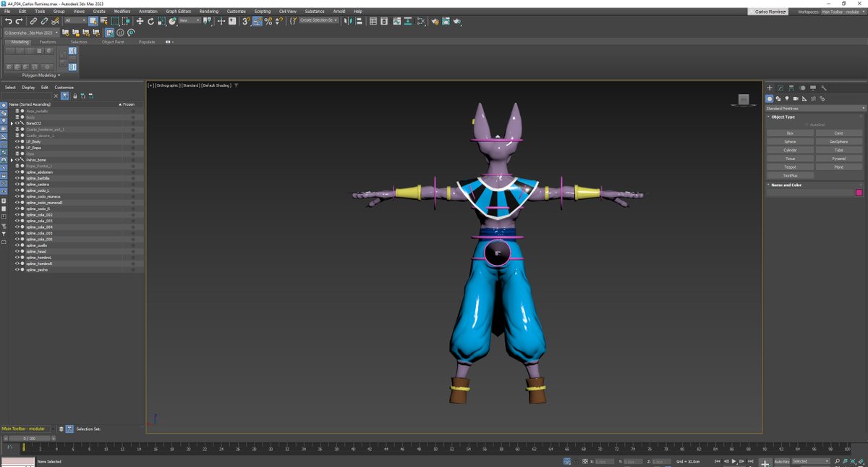
Task: Click the Align tool icon
Action: pos(359,21)
